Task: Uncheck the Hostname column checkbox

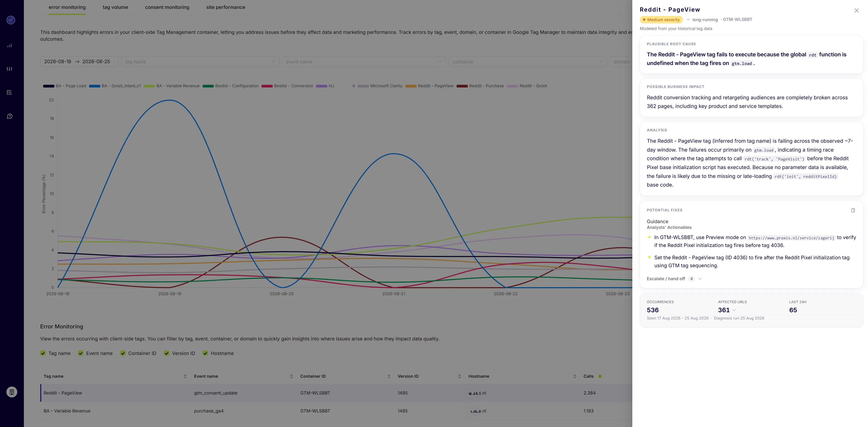Action: click(205, 353)
